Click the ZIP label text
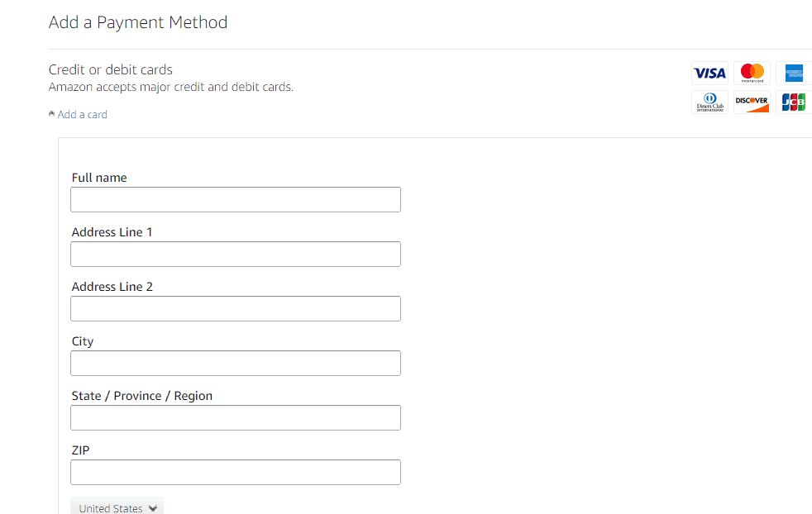Image resolution: width=812 pixels, height=514 pixels. tap(80, 450)
